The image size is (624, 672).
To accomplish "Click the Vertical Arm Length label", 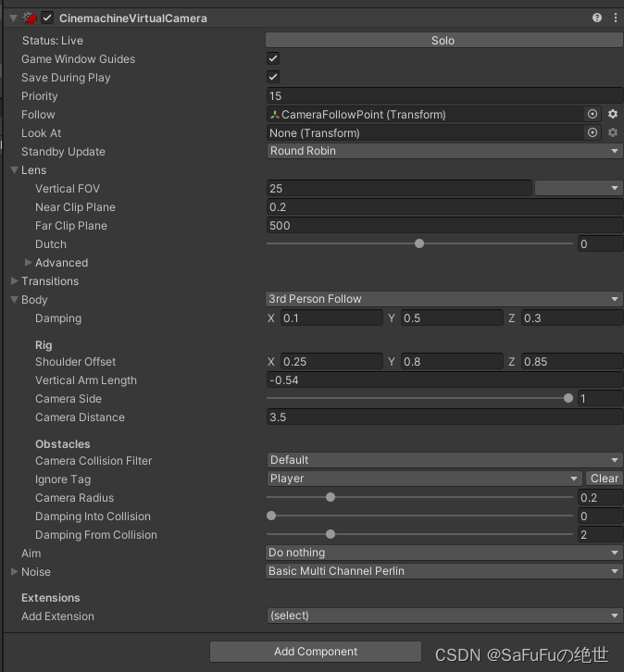I will [x=86, y=380].
